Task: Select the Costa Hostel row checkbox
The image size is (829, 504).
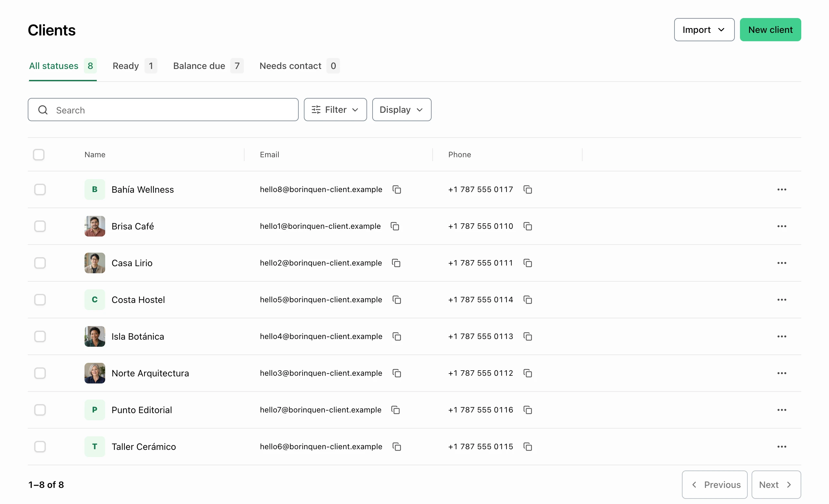Action: 40,300
